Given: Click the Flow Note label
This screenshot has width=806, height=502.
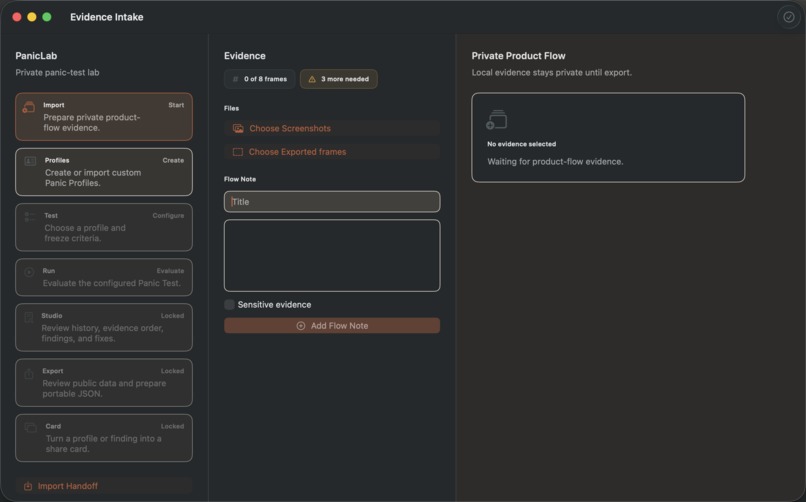Looking at the screenshot, I should click(x=240, y=179).
